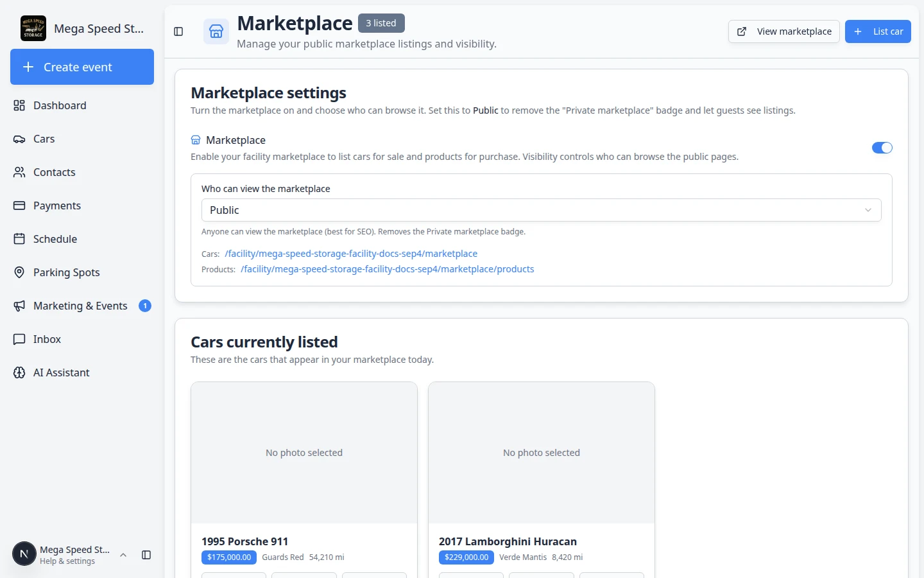The width and height of the screenshot is (924, 578).
Task: Click the Schedule calendar icon
Action: pos(19,239)
